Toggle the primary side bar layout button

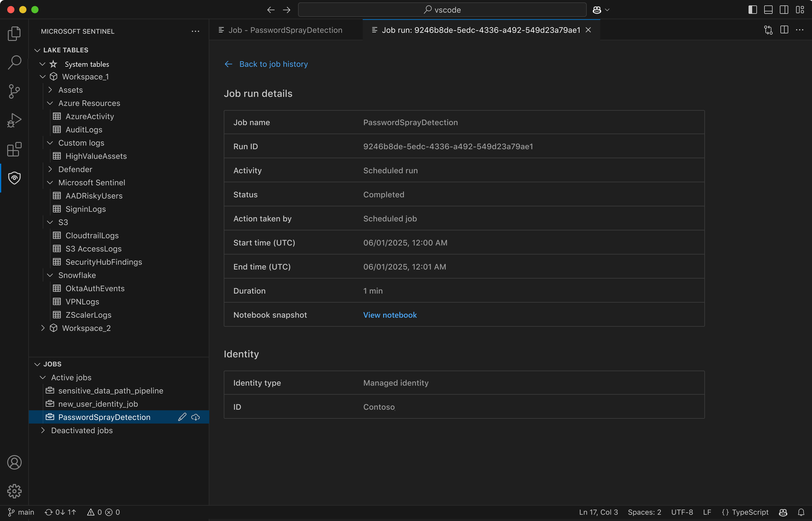pyautogui.click(x=752, y=10)
